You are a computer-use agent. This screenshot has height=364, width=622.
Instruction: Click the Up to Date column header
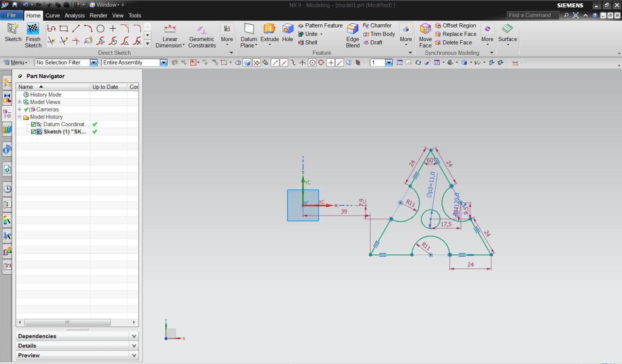(108, 86)
